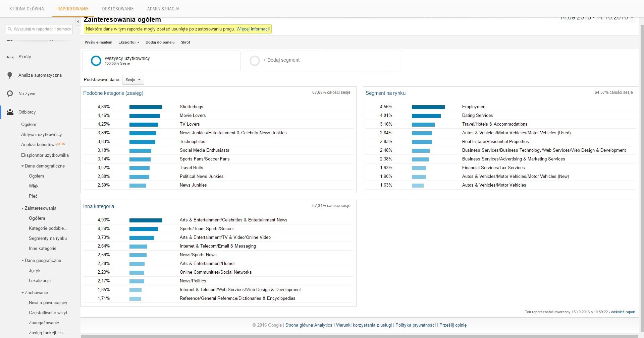Image resolution: width=644 pixels, height=338 pixels.
Task: Click the Prześlij opinię footer link
Action: pyautogui.click(x=453, y=325)
